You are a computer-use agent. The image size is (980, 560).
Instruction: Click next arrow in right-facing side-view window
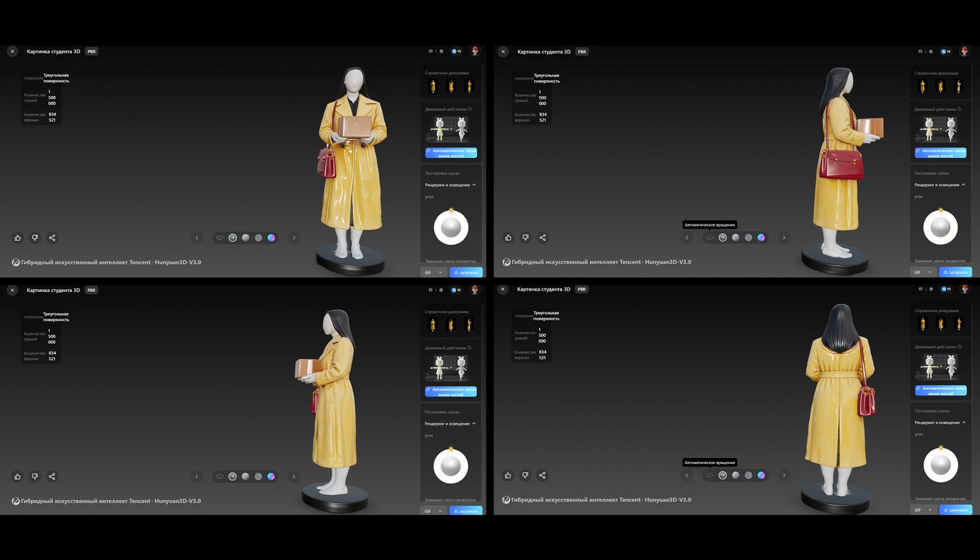pyautogui.click(x=784, y=237)
